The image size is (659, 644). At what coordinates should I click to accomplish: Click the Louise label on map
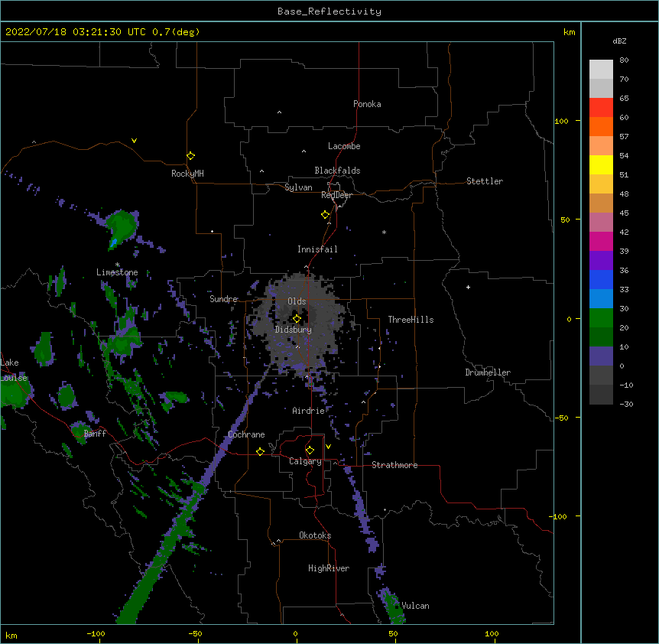point(14,378)
